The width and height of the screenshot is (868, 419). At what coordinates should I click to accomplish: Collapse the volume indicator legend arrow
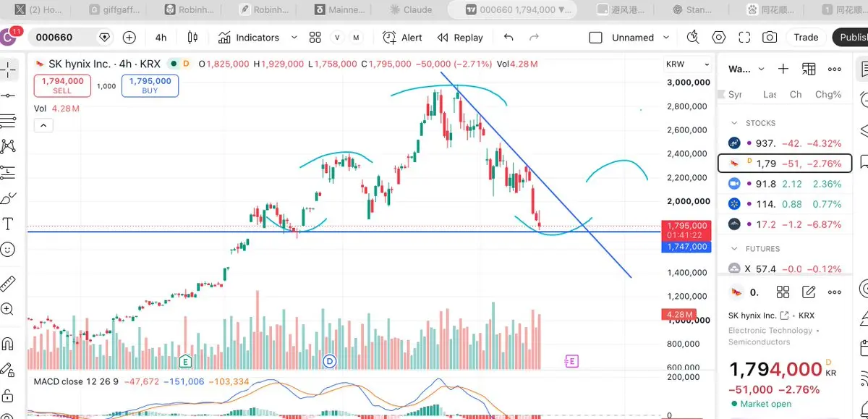coord(43,125)
